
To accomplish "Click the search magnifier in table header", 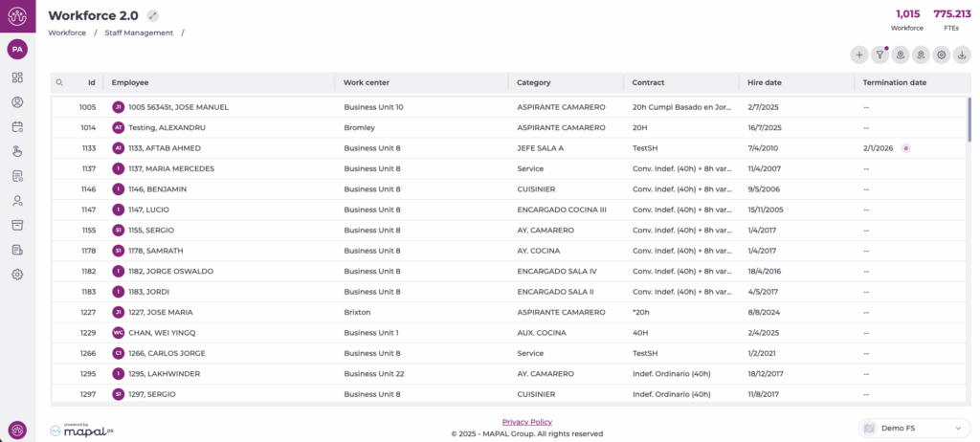I will (59, 83).
